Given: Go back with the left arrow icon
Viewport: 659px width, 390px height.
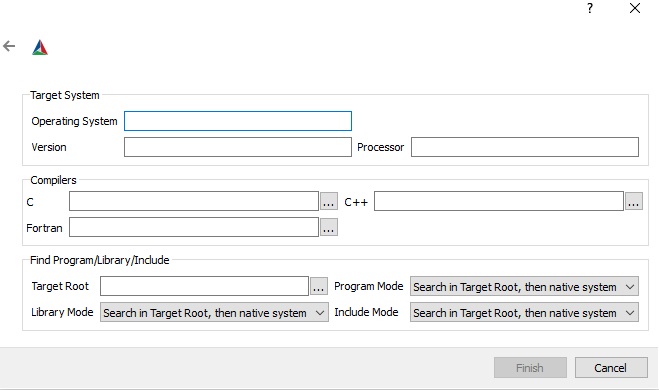Looking at the screenshot, I should [x=9, y=46].
